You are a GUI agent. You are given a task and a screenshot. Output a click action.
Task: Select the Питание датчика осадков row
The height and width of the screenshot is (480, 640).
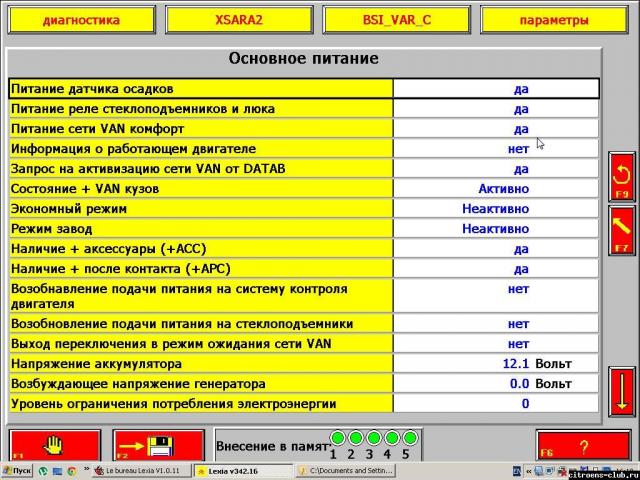(x=200, y=88)
